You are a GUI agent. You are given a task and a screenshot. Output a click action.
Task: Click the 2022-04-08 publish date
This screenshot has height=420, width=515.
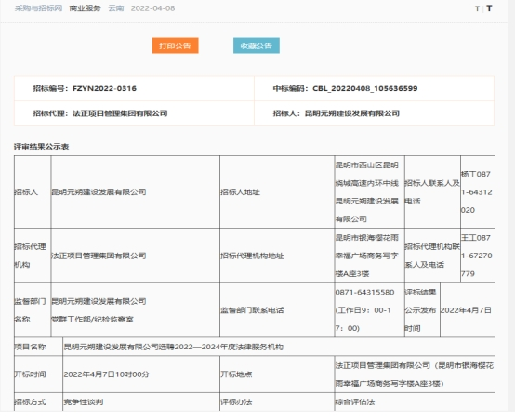pos(152,8)
